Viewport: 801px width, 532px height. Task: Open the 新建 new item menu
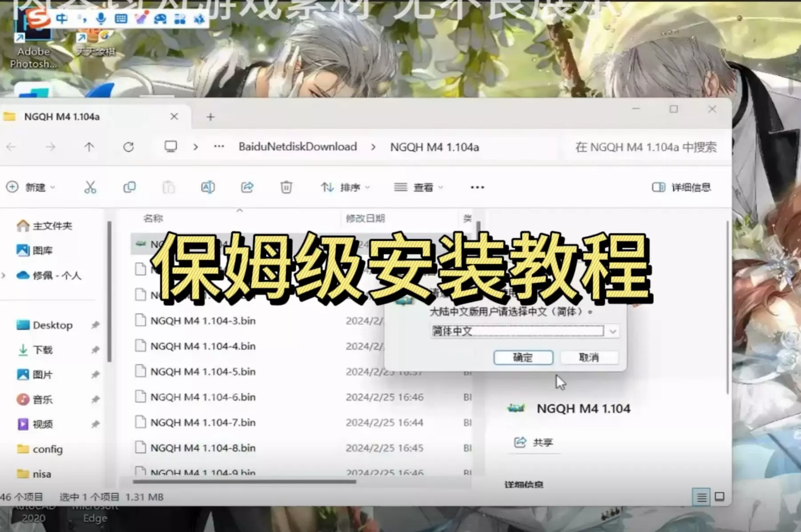pyautogui.click(x=31, y=187)
